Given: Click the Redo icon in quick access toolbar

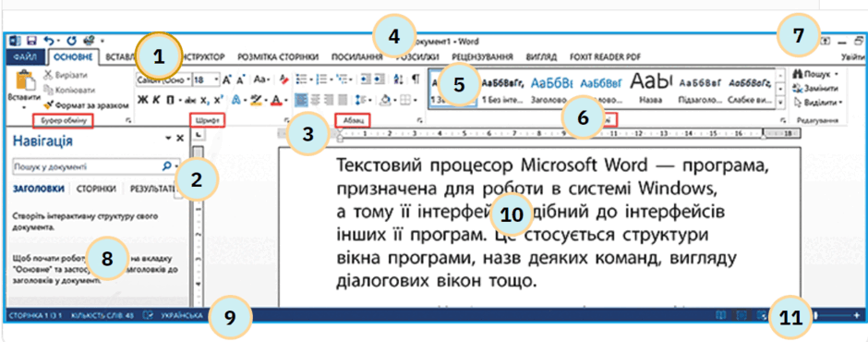Looking at the screenshot, I should [71, 41].
